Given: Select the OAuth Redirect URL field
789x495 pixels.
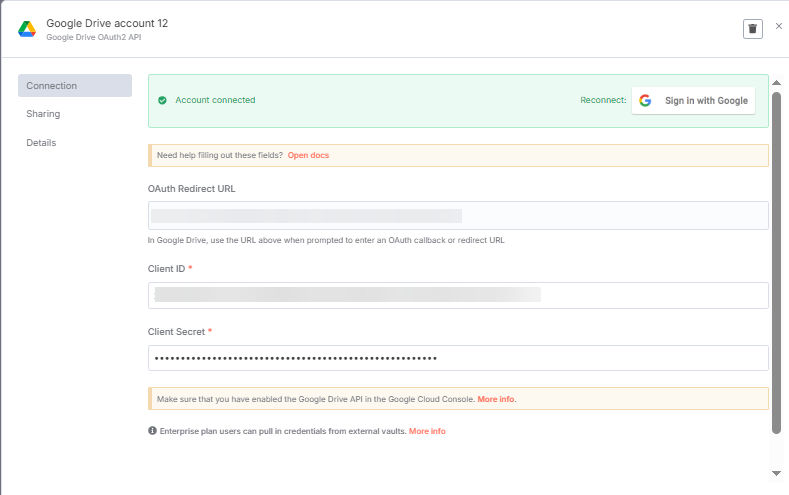Looking at the screenshot, I should [x=458, y=215].
